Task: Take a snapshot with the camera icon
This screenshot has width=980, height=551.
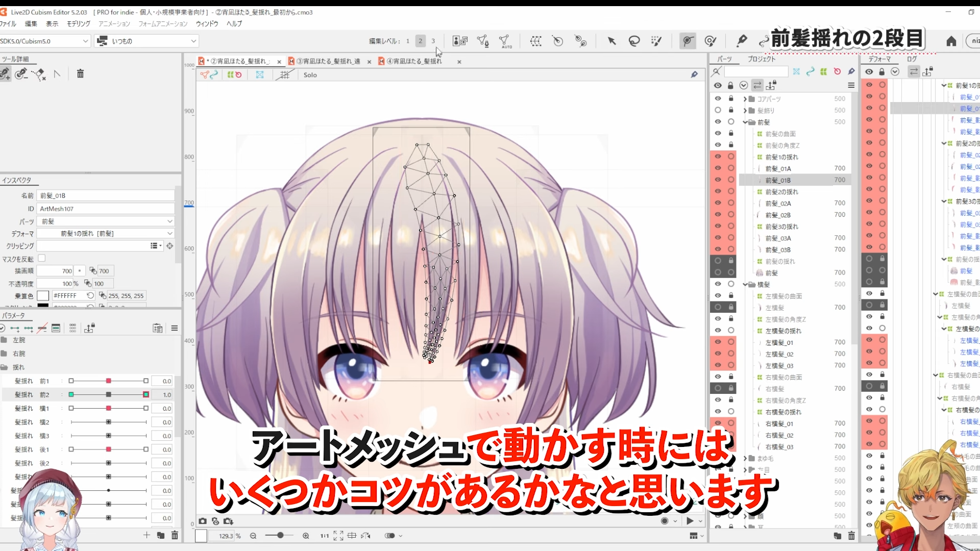Action: tap(203, 521)
